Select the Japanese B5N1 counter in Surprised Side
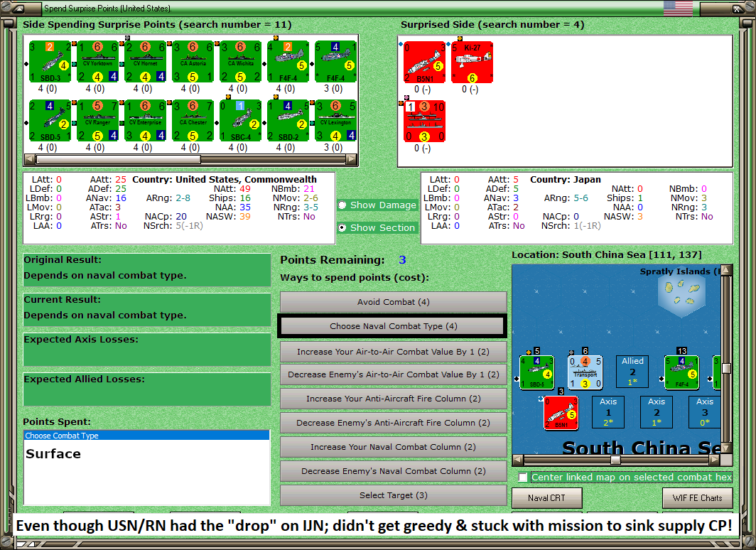The height and width of the screenshot is (550, 756). (x=425, y=63)
